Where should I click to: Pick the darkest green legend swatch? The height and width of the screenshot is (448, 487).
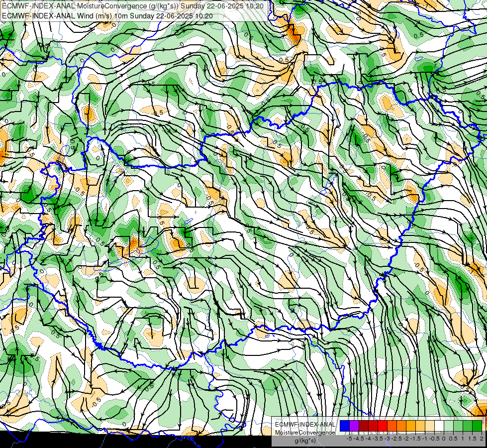tap(477, 426)
